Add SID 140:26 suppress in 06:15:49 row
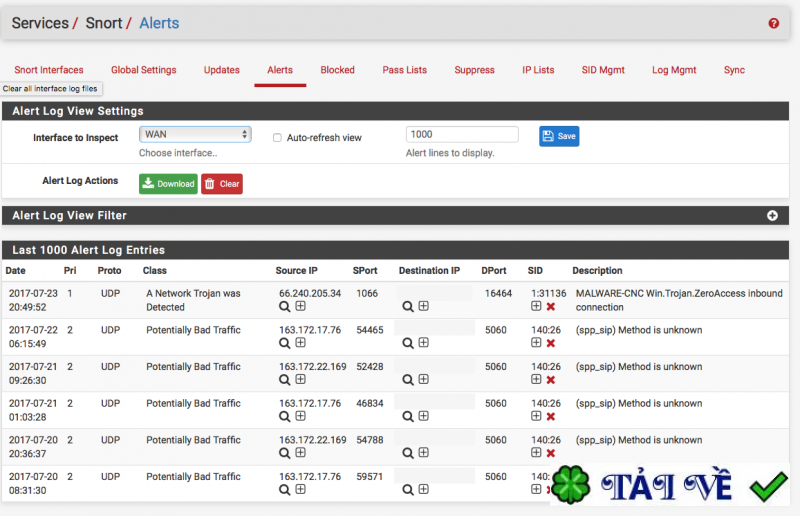 (536, 342)
